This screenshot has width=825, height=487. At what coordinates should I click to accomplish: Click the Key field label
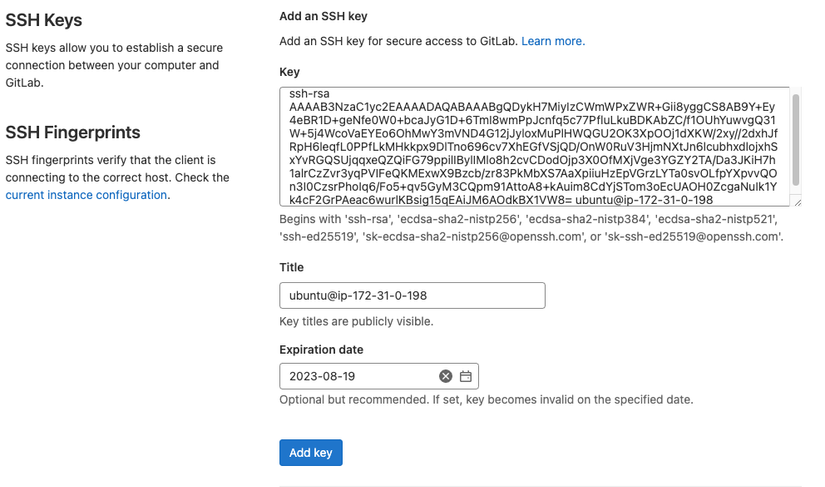tap(289, 72)
